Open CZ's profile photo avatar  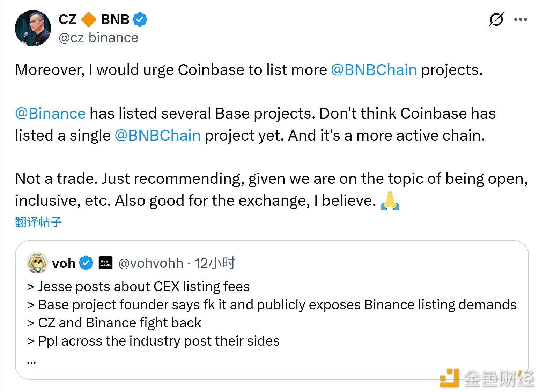[33, 28]
